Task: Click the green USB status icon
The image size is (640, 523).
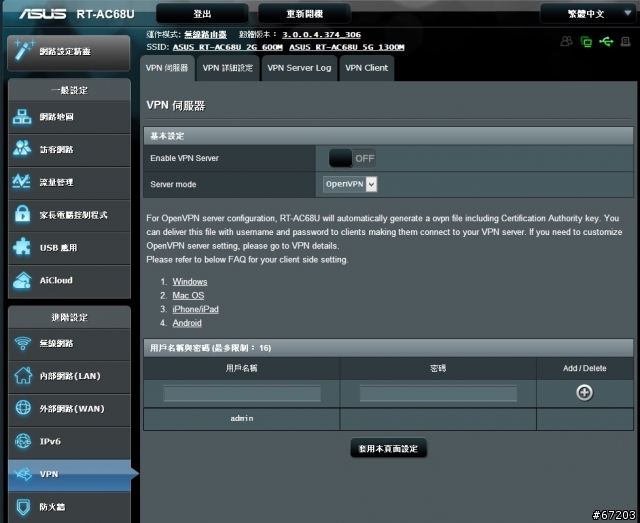Action: (606, 41)
